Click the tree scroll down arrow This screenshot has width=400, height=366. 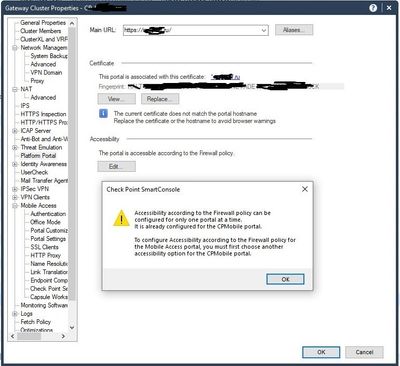[72, 328]
